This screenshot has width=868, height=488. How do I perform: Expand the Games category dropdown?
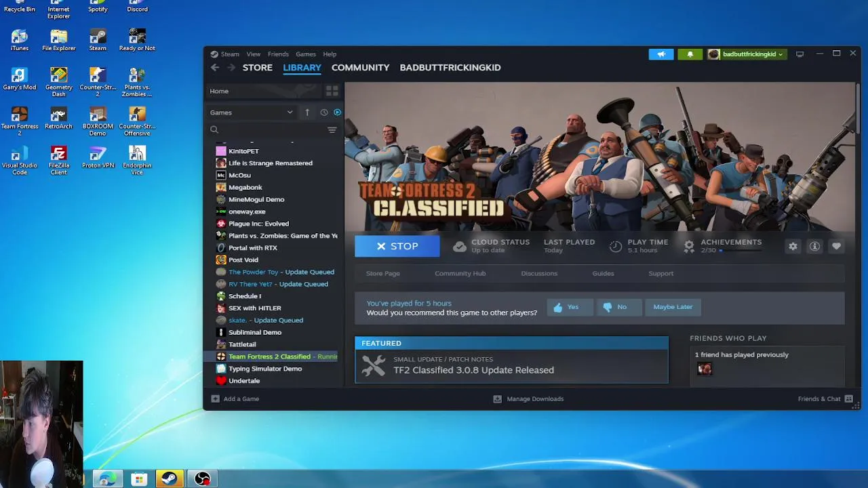[252, 113]
